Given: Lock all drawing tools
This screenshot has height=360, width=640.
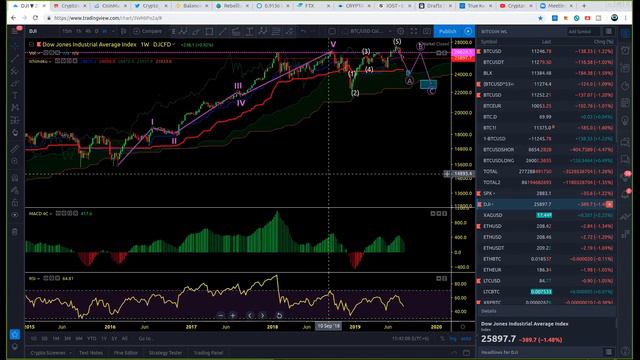Looking at the screenshot, I should pos(15,203).
